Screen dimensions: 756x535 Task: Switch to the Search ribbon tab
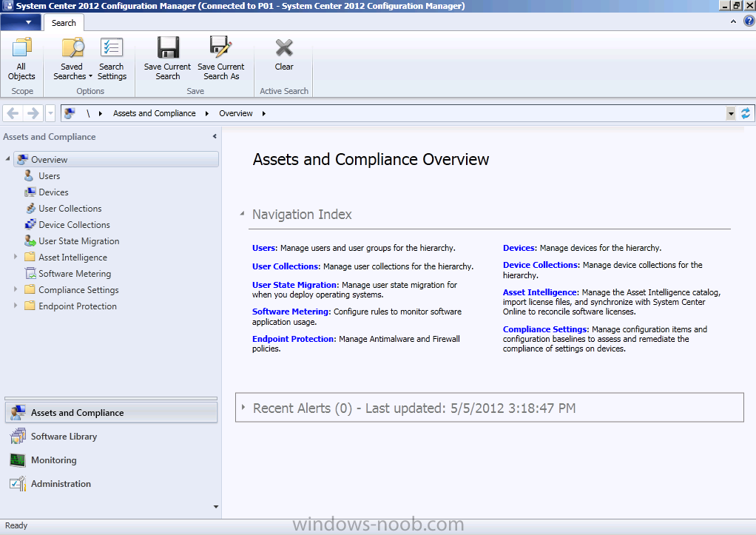coord(64,23)
